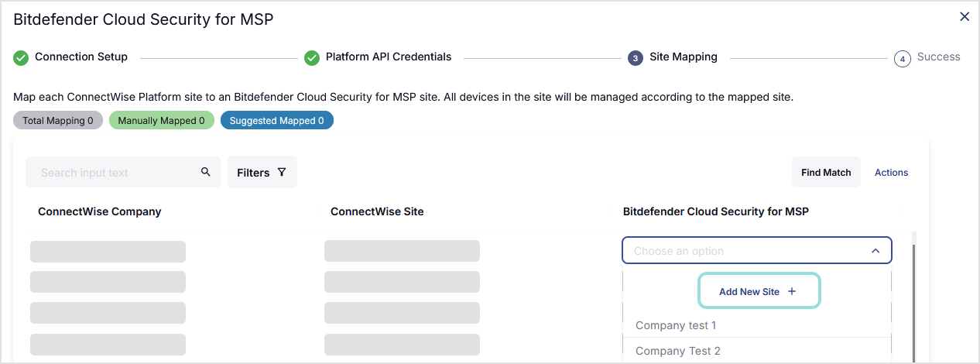Click the Total Mapping 0 badge

coord(58,120)
